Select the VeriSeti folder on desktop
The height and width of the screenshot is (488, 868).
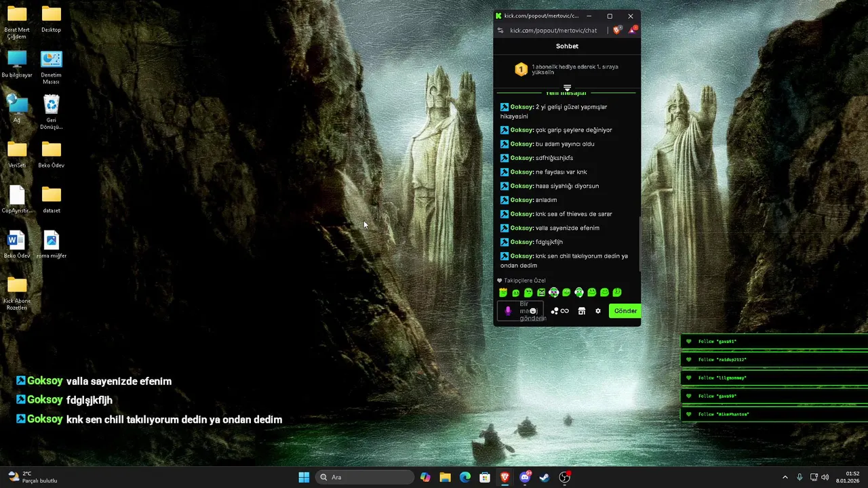click(x=17, y=154)
